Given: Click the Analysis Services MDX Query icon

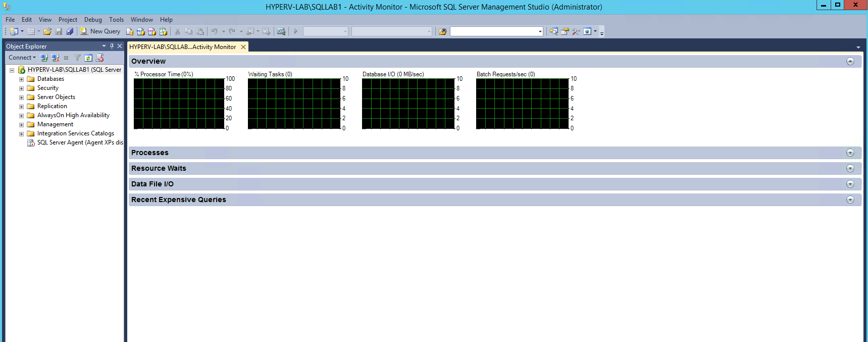Looking at the screenshot, I should point(141,31).
